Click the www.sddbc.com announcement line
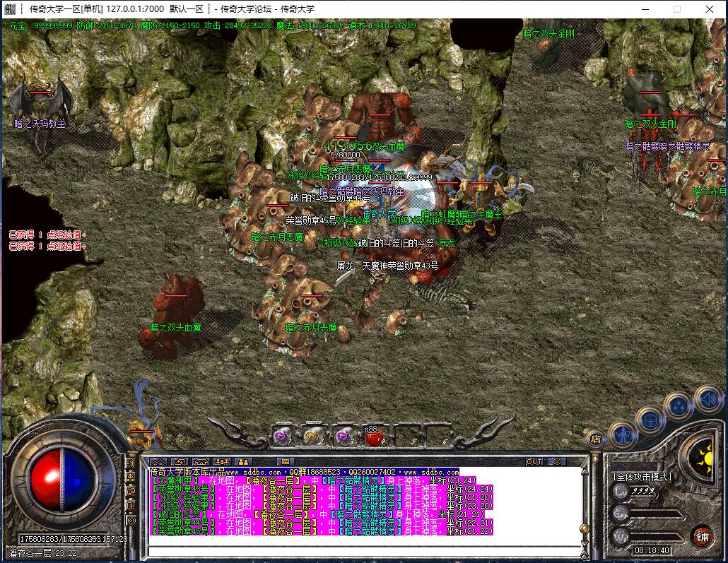 (304, 472)
